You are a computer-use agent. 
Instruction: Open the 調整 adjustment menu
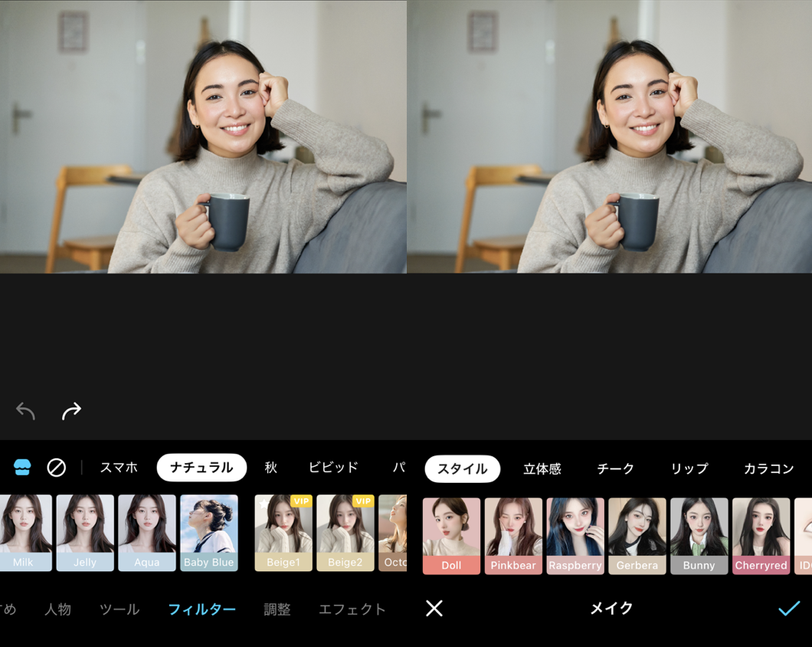tap(277, 609)
